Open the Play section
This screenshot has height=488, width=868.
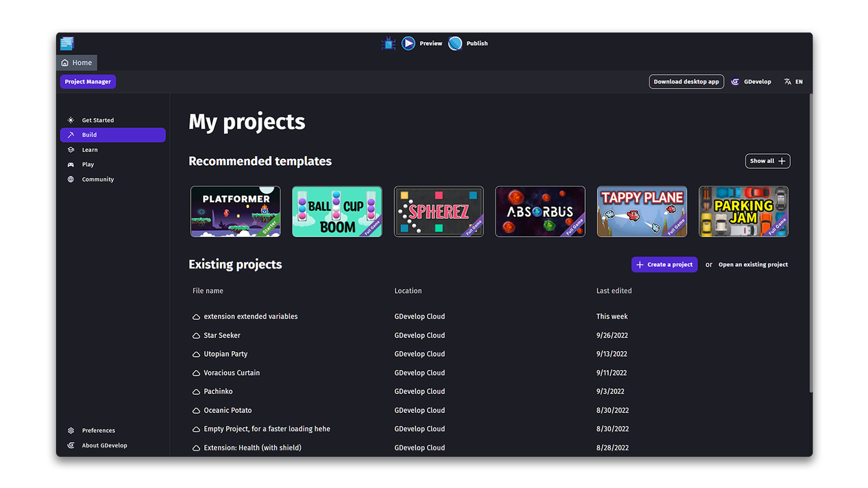[113, 164]
